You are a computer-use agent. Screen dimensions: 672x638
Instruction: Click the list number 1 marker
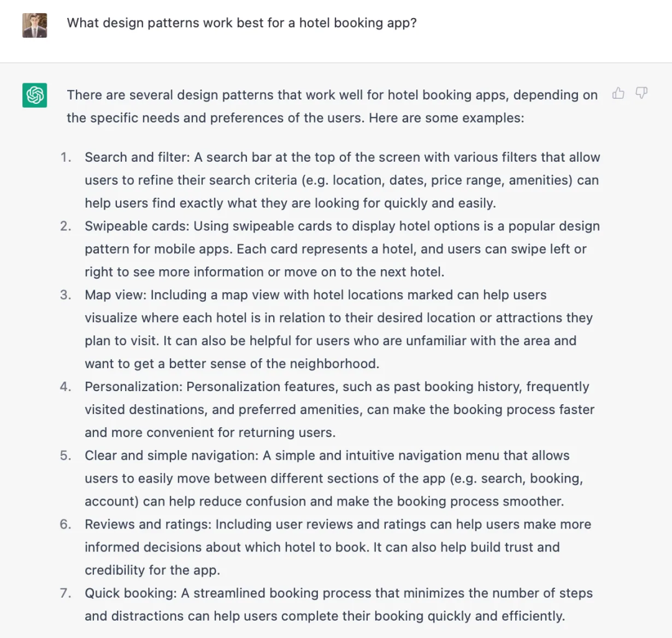66,157
